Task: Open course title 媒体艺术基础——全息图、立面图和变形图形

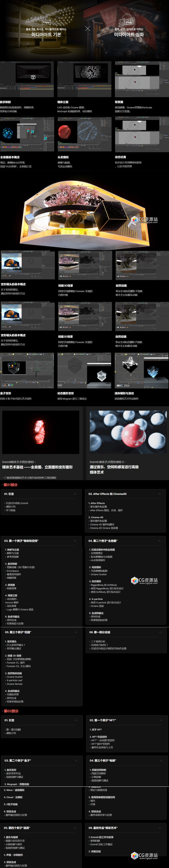Action: tap(37, 467)
